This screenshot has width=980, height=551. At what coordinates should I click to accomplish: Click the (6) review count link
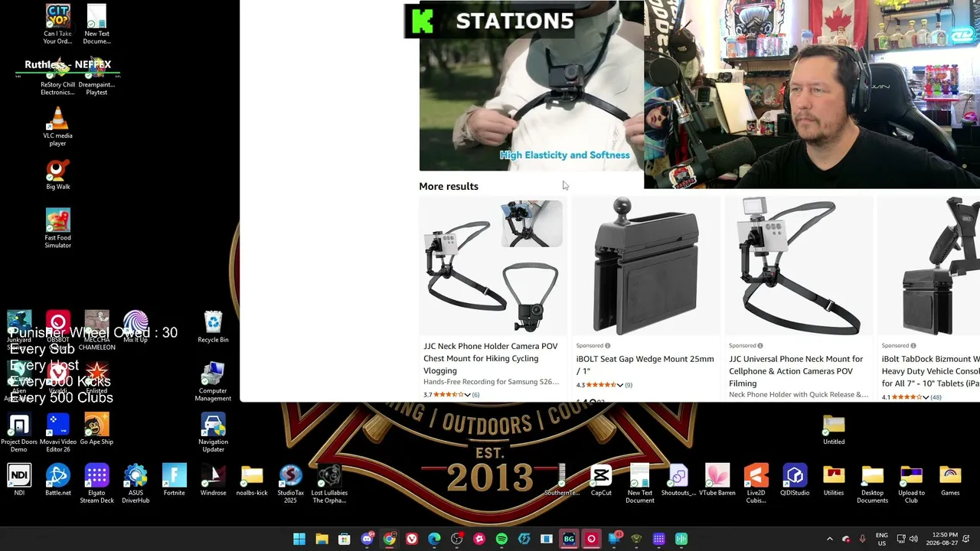tap(475, 395)
